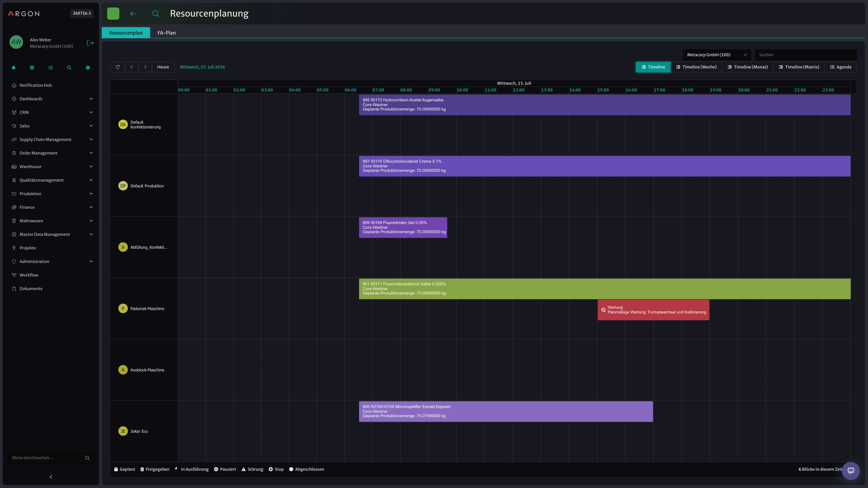Click the Wartung blocked icon
The image size is (868, 488).
(604, 310)
